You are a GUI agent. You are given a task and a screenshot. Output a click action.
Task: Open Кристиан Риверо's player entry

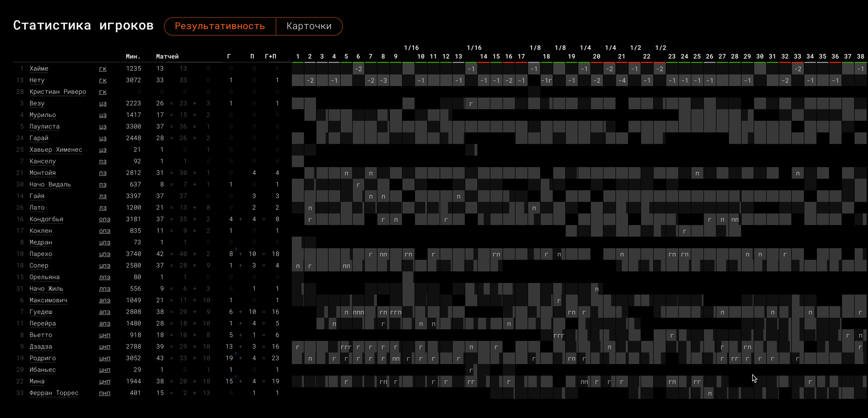tap(57, 92)
